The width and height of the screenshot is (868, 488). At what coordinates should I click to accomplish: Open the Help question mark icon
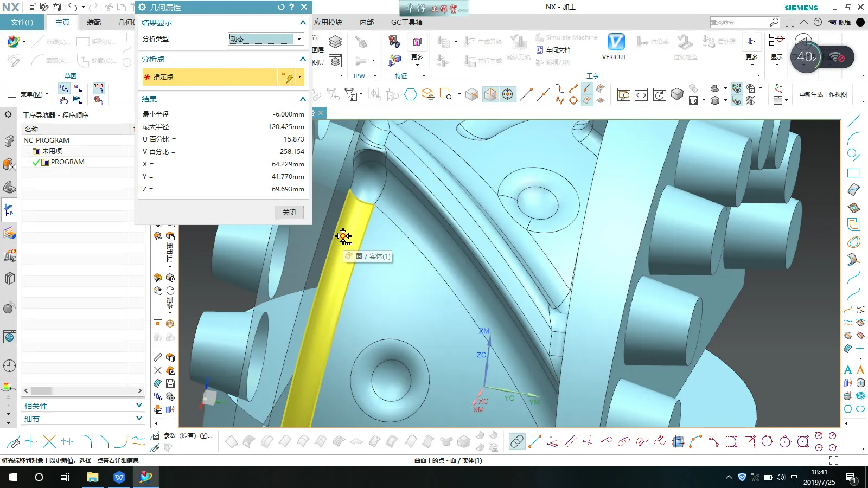coord(818,22)
